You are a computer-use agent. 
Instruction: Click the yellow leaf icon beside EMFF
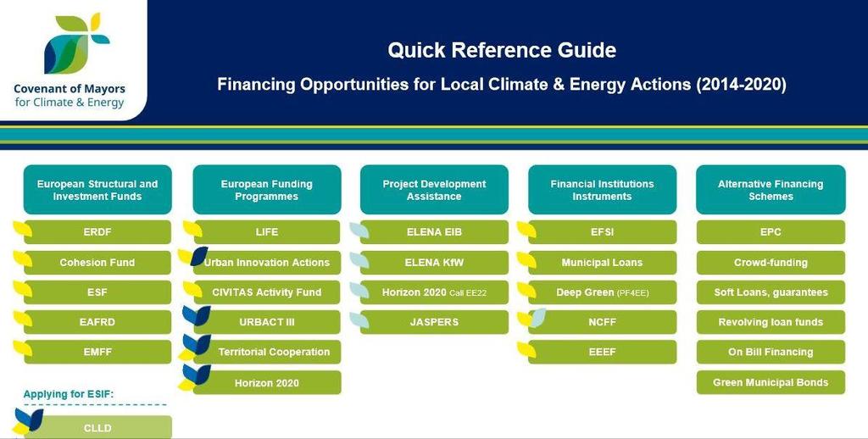coord(22,349)
